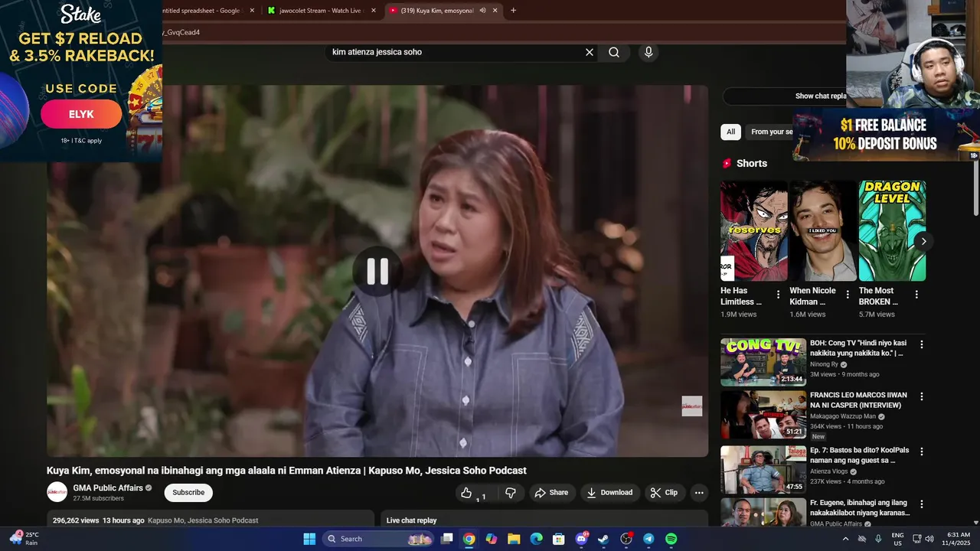Open Copilot from taskbar
Image resolution: width=980 pixels, height=551 pixels.
tap(492, 539)
